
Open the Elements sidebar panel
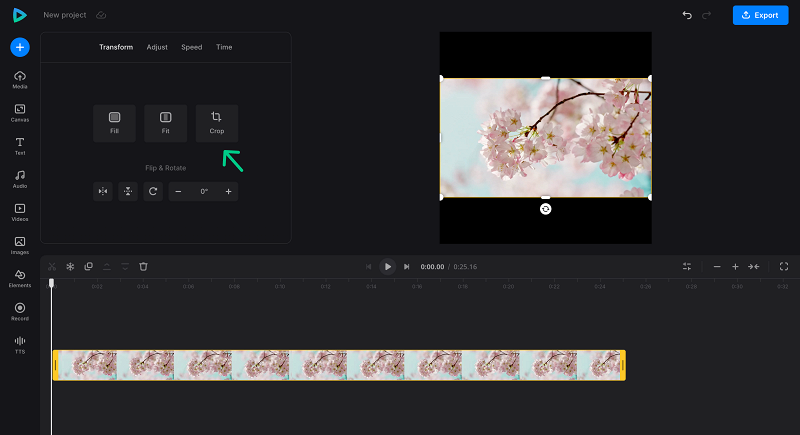(x=20, y=279)
